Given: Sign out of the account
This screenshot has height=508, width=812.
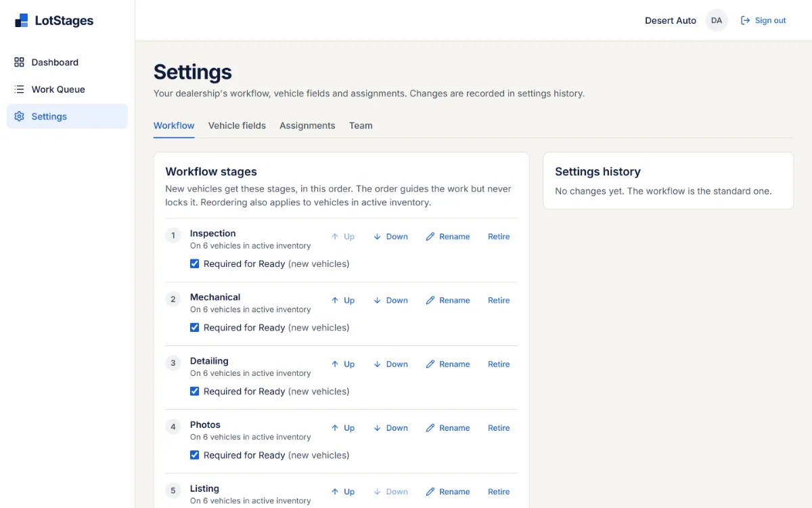Looking at the screenshot, I should (x=763, y=20).
